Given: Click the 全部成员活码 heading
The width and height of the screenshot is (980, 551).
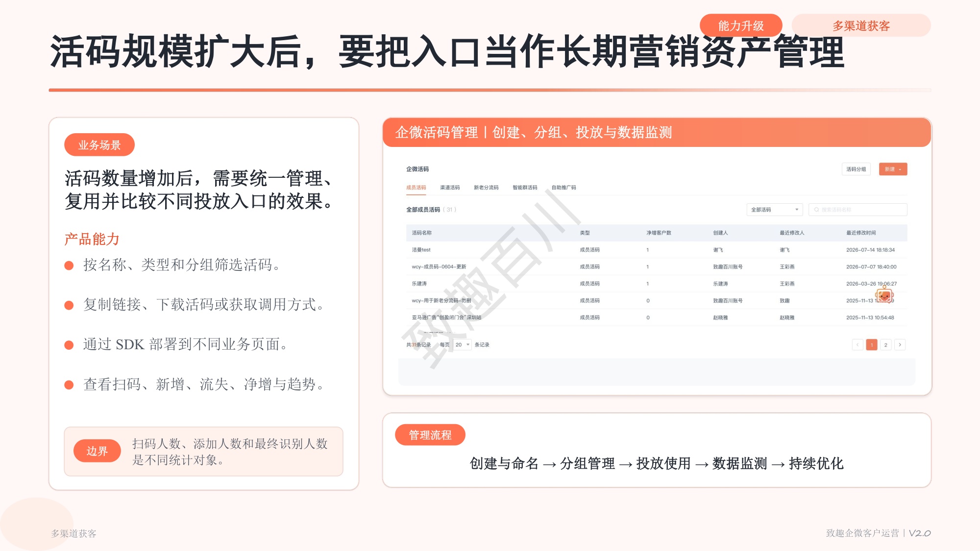Looking at the screenshot, I should point(423,210).
